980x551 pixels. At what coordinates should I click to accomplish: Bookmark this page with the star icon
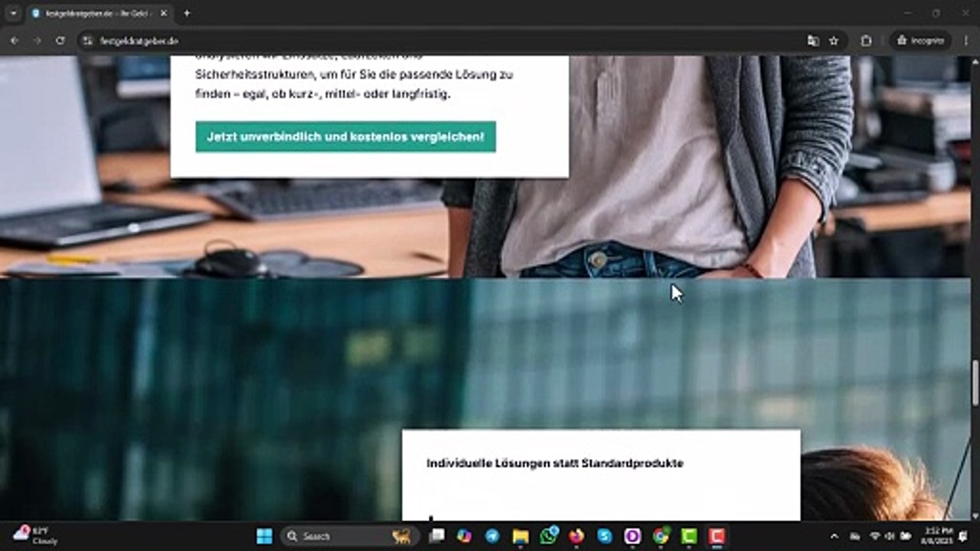[x=834, y=41]
